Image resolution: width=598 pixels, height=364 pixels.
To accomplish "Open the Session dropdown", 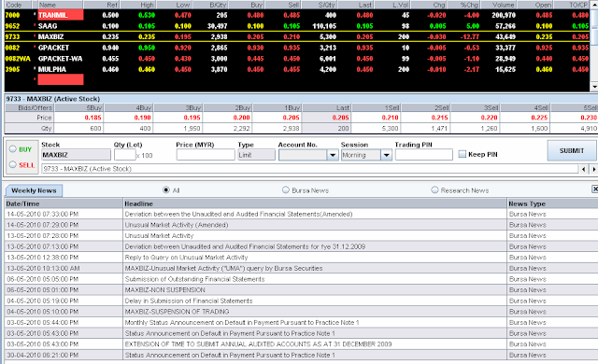I will 386,155.
